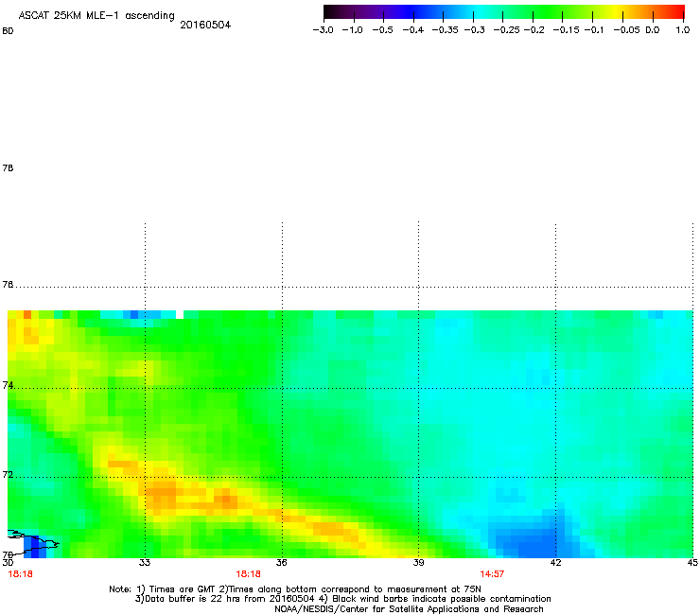700x615 pixels.
Task: Click the -0.4 value on the legend
Action: (413, 30)
